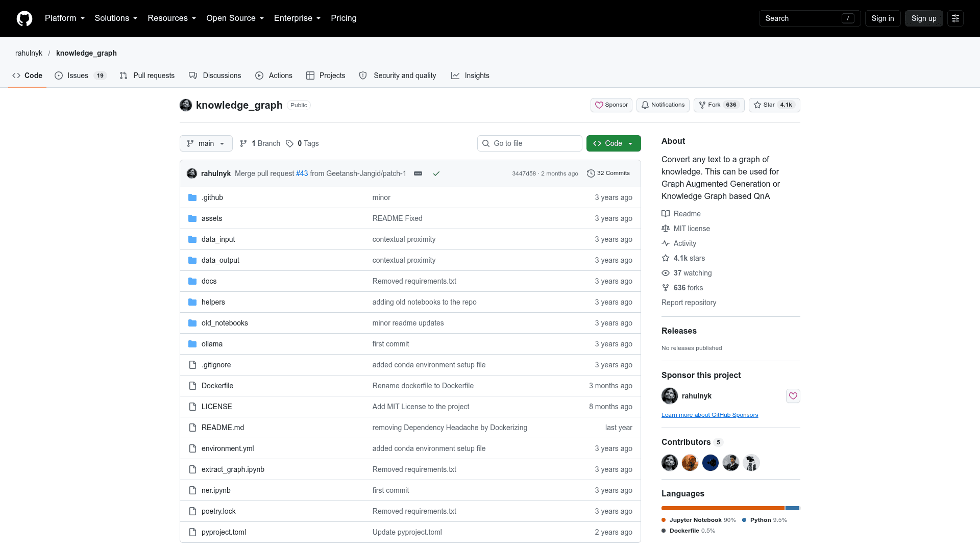Click the GitHub Octocat logo
The image size is (980, 551).
click(24, 18)
